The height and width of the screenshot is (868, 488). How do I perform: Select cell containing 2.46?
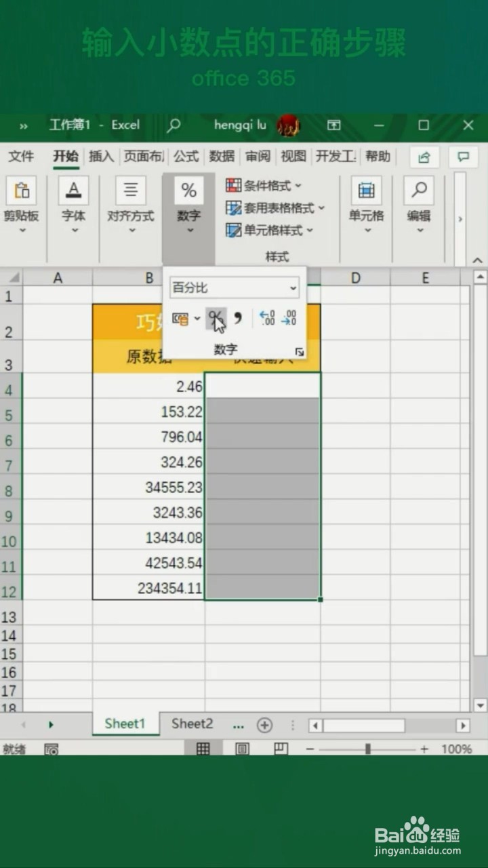point(148,386)
